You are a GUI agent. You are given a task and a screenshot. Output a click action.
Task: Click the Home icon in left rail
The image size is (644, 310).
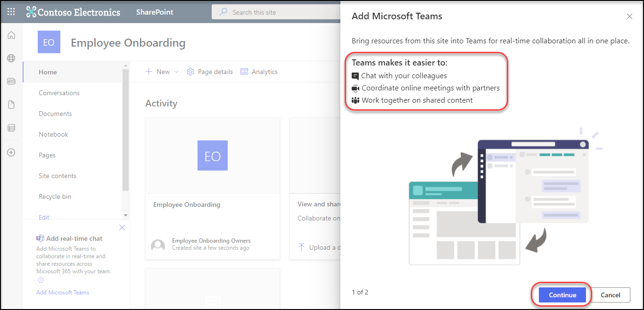click(11, 35)
